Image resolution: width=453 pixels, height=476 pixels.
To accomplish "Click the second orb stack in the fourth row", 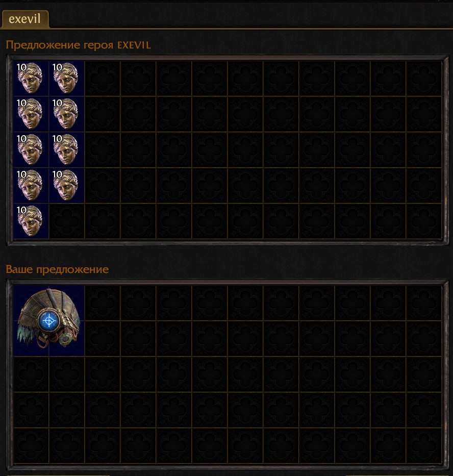I will [x=66, y=186].
